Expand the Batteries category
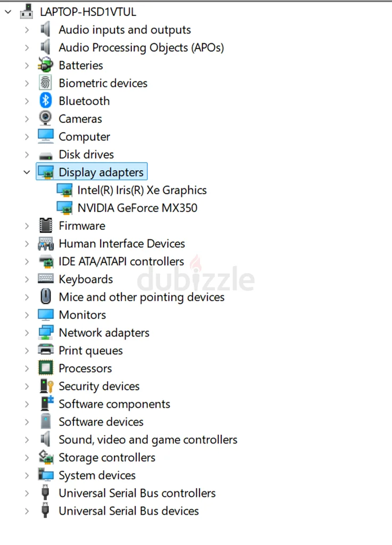392x545 pixels. coord(27,65)
